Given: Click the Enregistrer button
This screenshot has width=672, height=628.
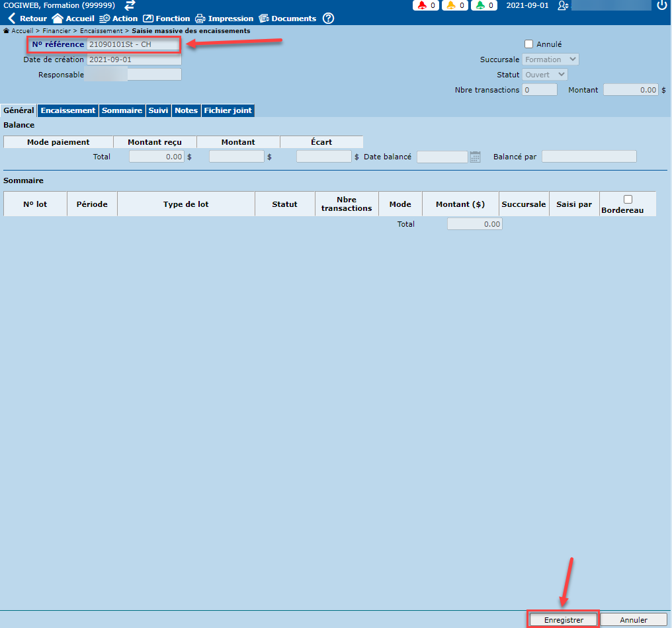Looking at the screenshot, I should (x=564, y=620).
